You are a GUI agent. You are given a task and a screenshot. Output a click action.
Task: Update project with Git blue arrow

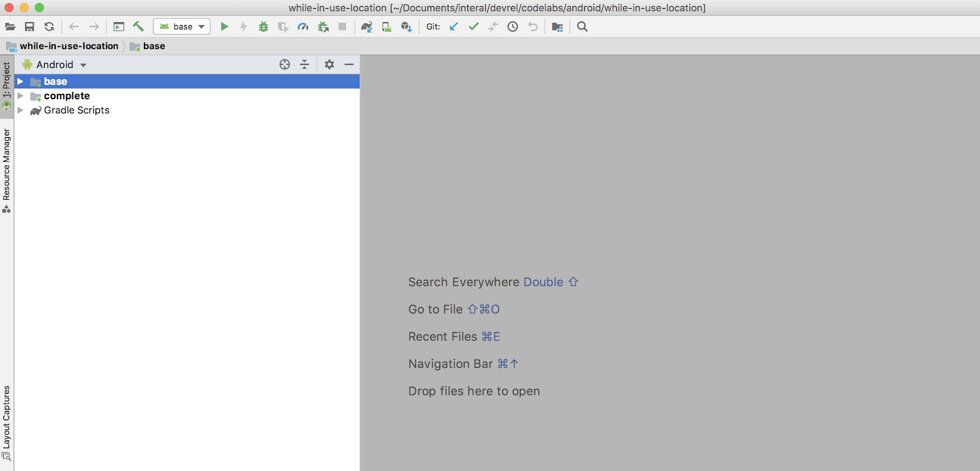[x=454, y=26]
